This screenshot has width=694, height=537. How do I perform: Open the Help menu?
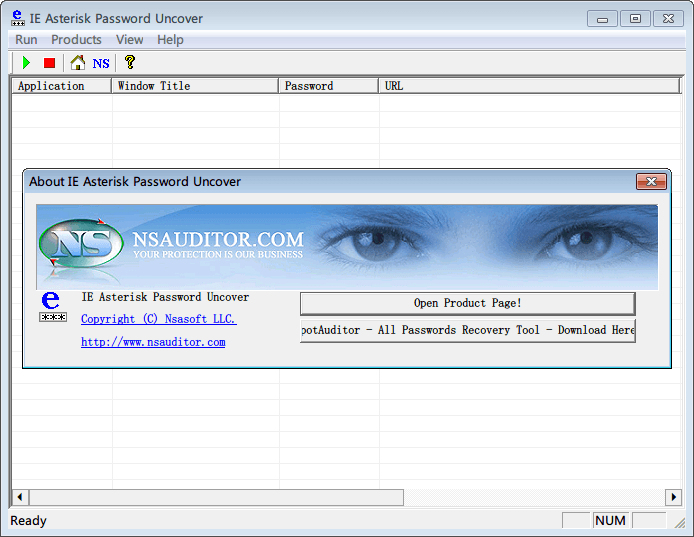coord(170,40)
